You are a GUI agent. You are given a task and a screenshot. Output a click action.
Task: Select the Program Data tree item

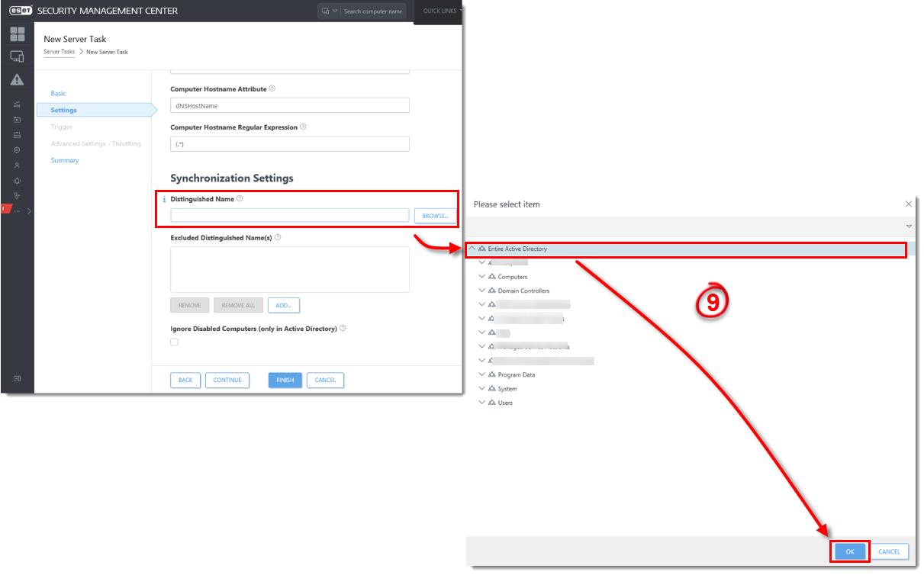click(517, 374)
